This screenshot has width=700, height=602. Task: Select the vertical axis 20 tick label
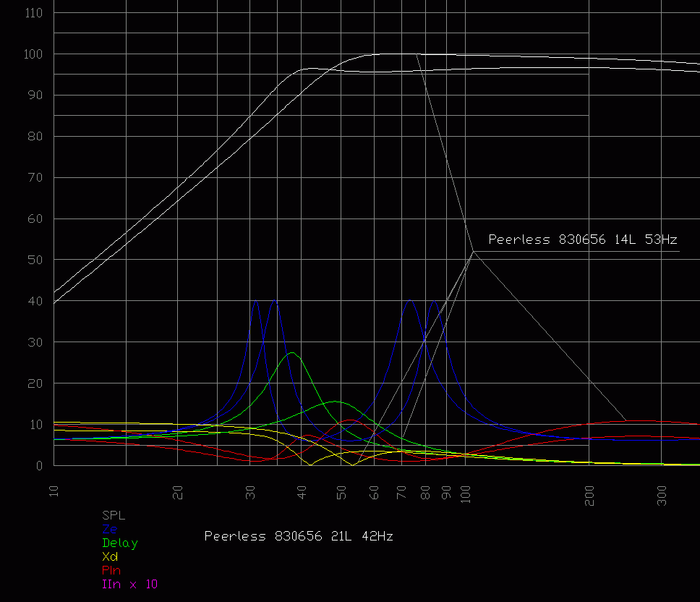35,383
